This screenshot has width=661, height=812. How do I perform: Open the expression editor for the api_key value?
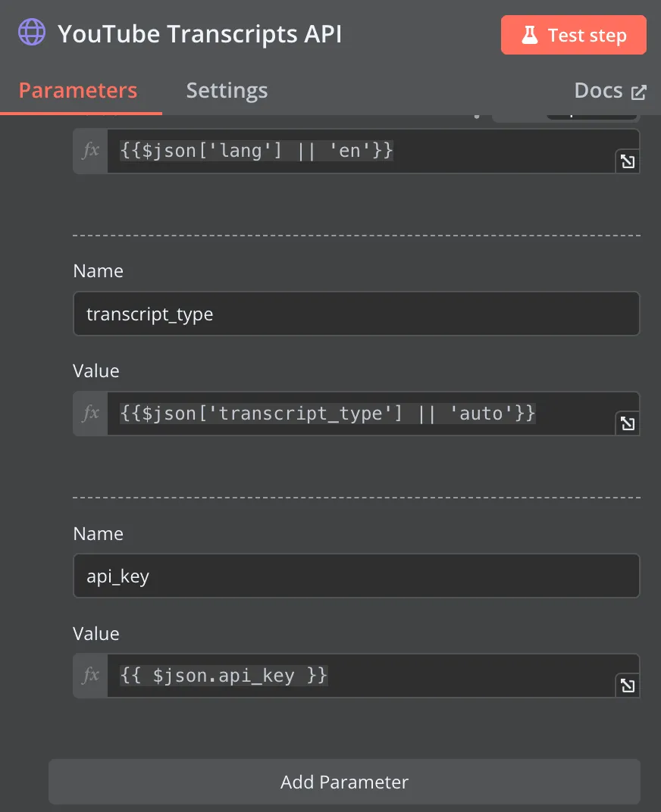click(x=628, y=686)
